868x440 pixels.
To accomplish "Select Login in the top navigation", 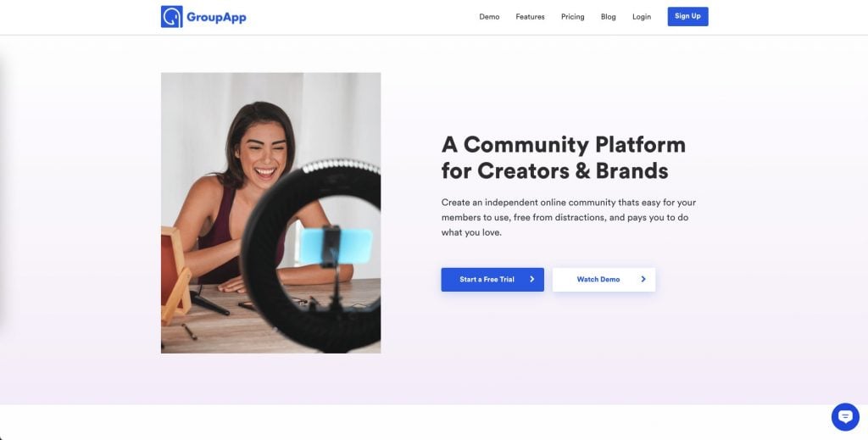I will coord(642,17).
